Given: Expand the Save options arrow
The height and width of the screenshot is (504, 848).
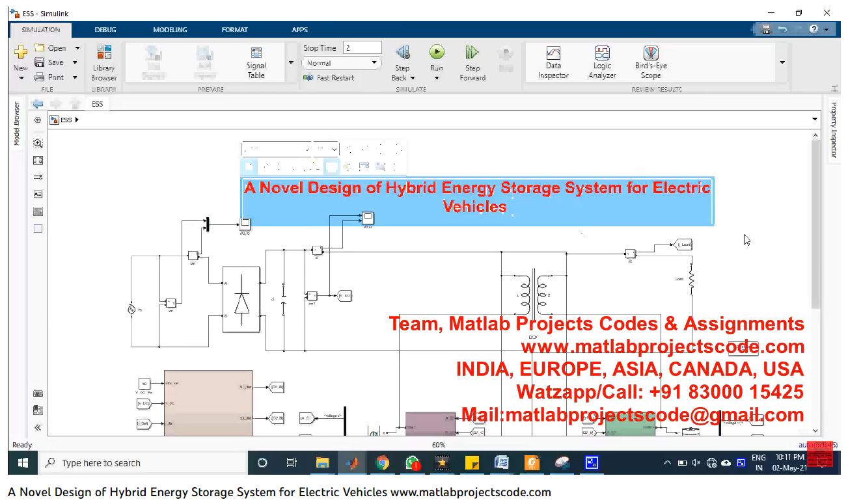Looking at the screenshot, I should (x=75, y=62).
